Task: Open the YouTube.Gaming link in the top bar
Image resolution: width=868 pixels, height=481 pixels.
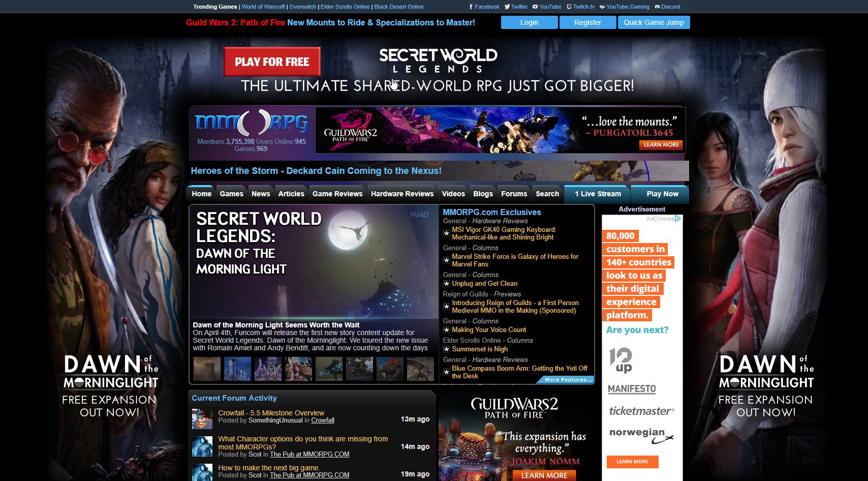Action: [624, 7]
